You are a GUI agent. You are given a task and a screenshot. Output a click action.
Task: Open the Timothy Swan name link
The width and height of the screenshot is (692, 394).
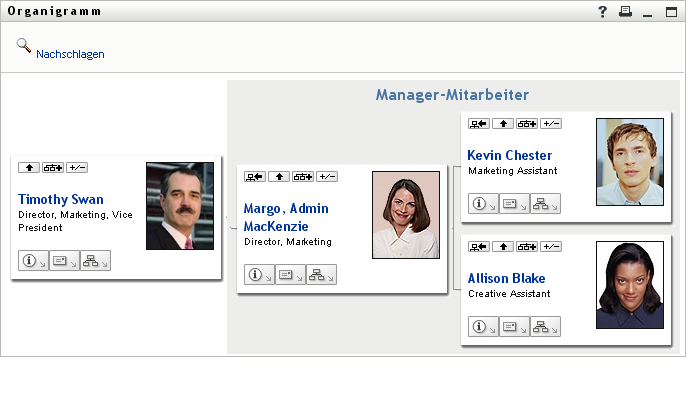click(61, 199)
